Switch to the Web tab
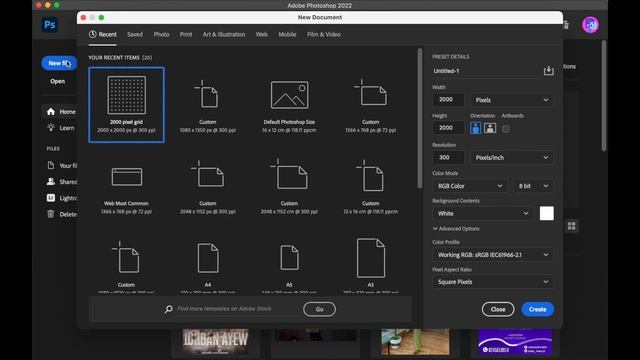Image resolution: width=640 pixels, height=360 pixels. point(262,35)
